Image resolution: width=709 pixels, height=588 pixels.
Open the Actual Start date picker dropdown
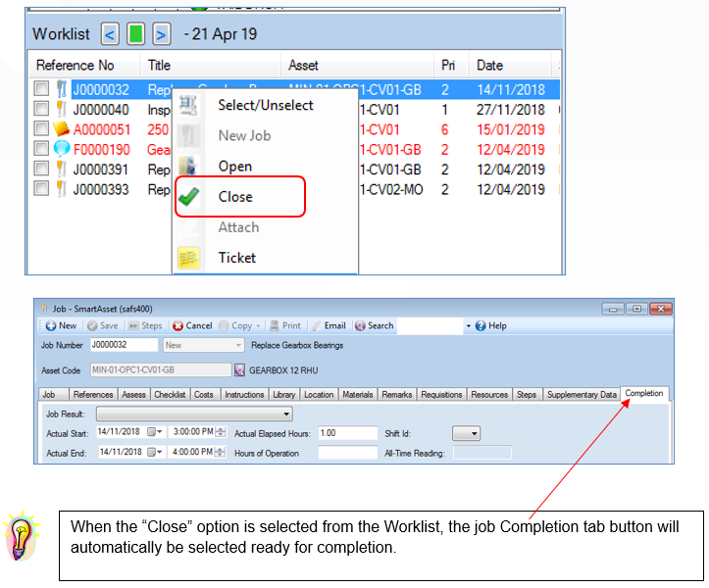156,432
